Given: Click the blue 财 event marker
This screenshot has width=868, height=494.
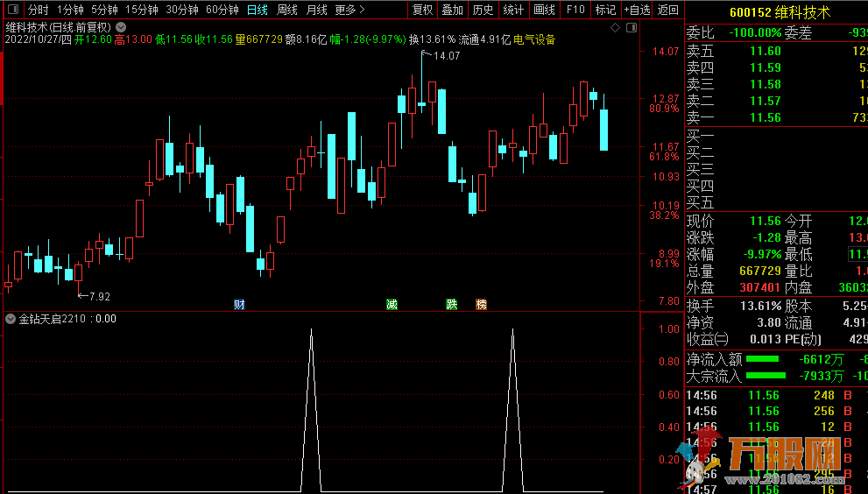Looking at the screenshot, I should pos(239,304).
